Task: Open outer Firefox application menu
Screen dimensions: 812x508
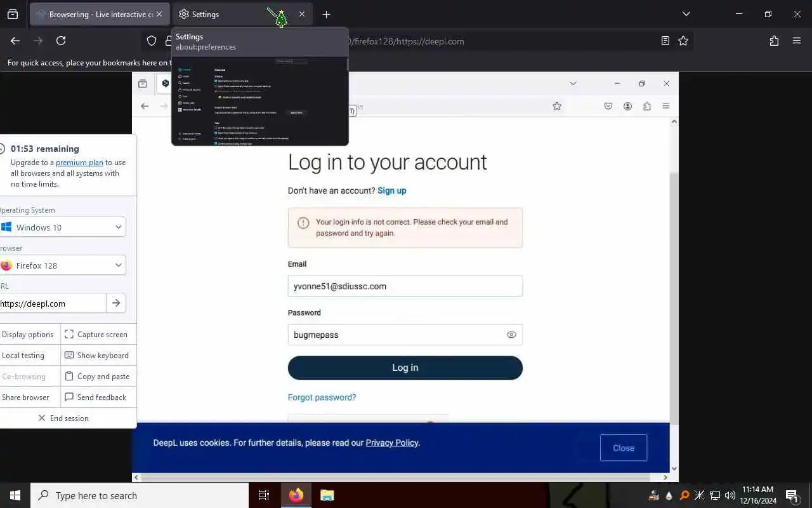Action: [797, 41]
